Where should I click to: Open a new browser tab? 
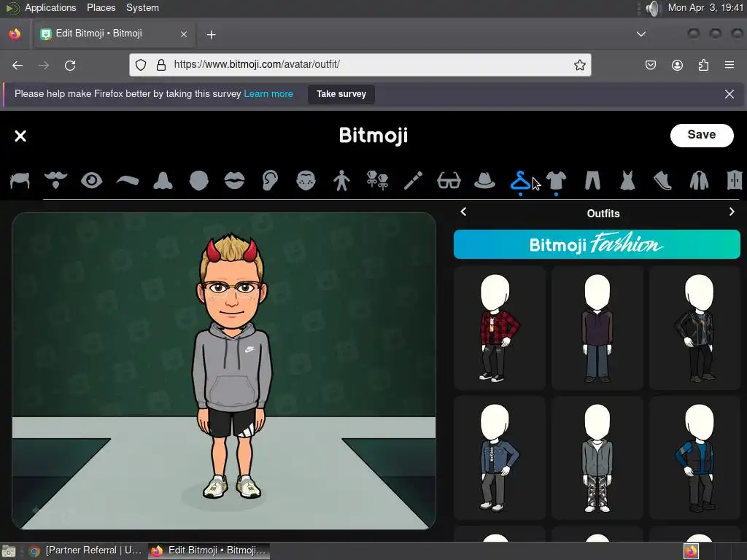(x=211, y=34)
